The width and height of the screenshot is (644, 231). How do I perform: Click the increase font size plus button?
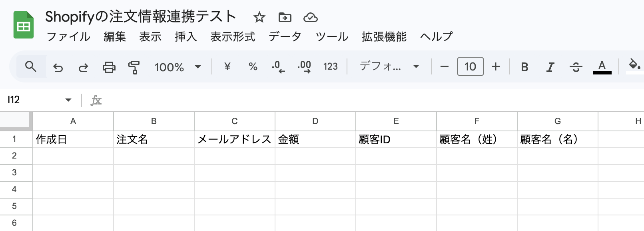pyautogui.click(x=496, y=66)
